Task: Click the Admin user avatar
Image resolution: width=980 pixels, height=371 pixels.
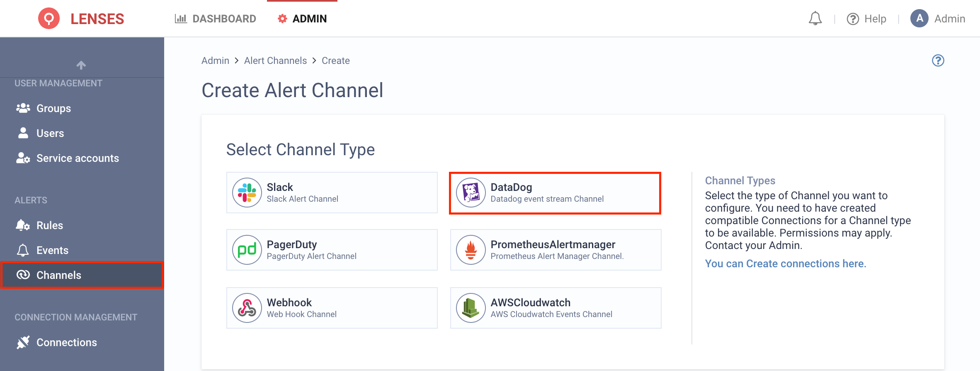Action: point(919,19)
